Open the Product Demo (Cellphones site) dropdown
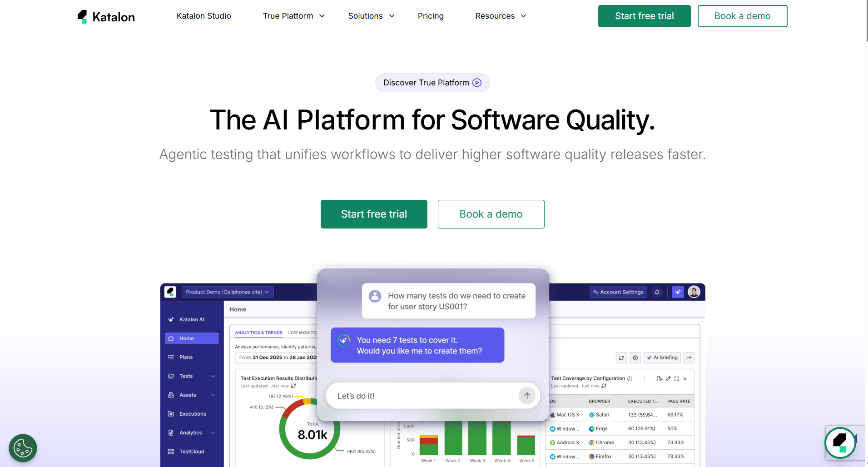This screenshot has height=467, width=868. point(228,292)
